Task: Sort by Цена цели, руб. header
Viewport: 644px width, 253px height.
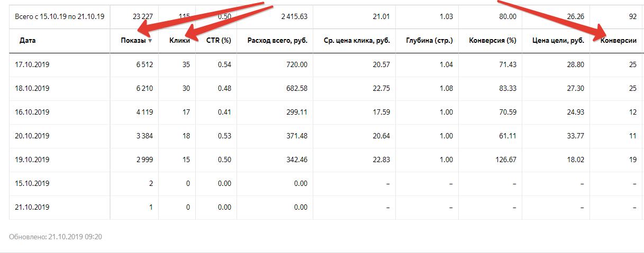Action: pyautogui.click(x=557, y=40)
